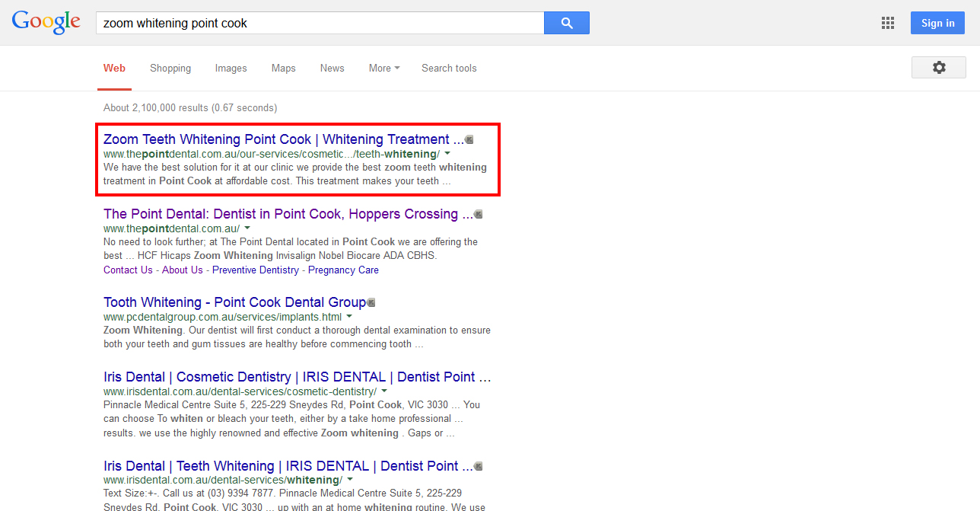Click the blue magnifier search button
Image resolution: width=980 pixels, height=511 pixels.
click(x=567, y=23)
